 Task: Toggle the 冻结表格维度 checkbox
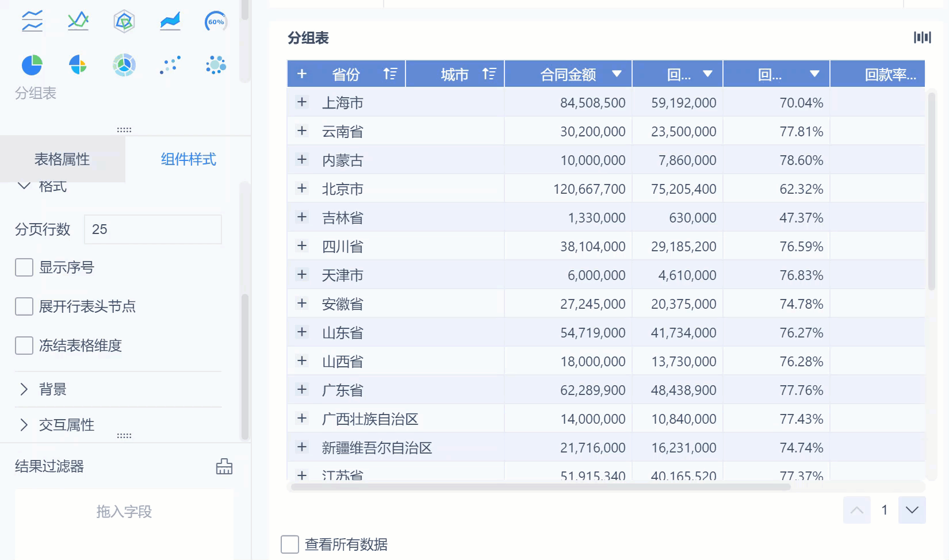point(24,346)
